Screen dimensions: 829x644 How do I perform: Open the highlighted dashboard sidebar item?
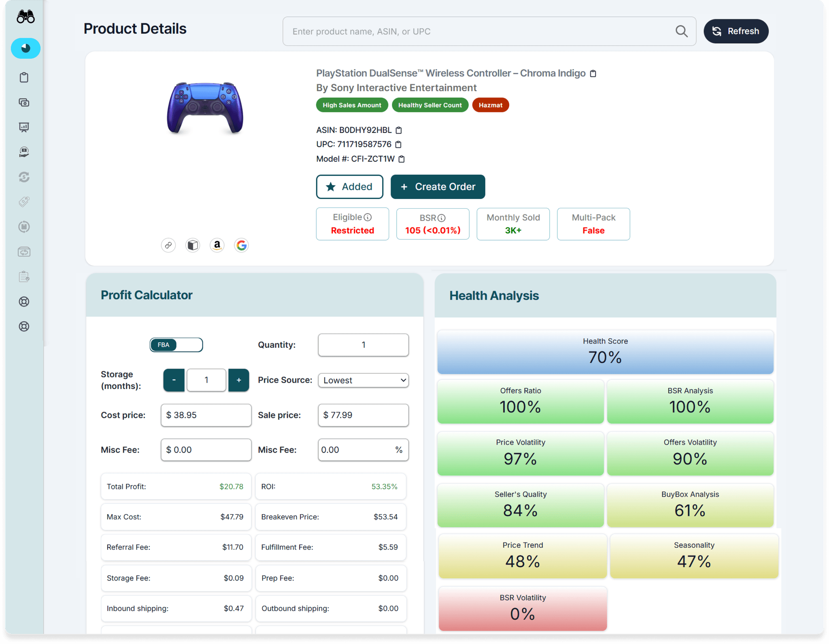[x=26, y=49]
